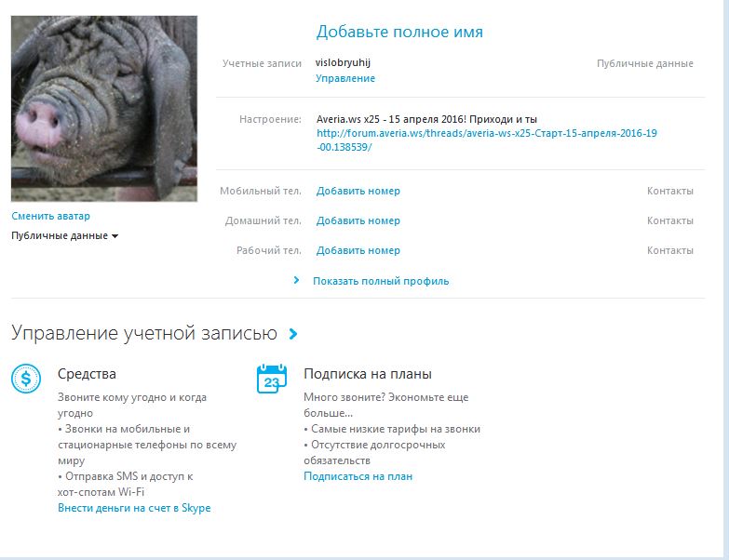The image size is (729, 560).
Task: Open the Контакты visibility setting for home phone
Action: 669,220
